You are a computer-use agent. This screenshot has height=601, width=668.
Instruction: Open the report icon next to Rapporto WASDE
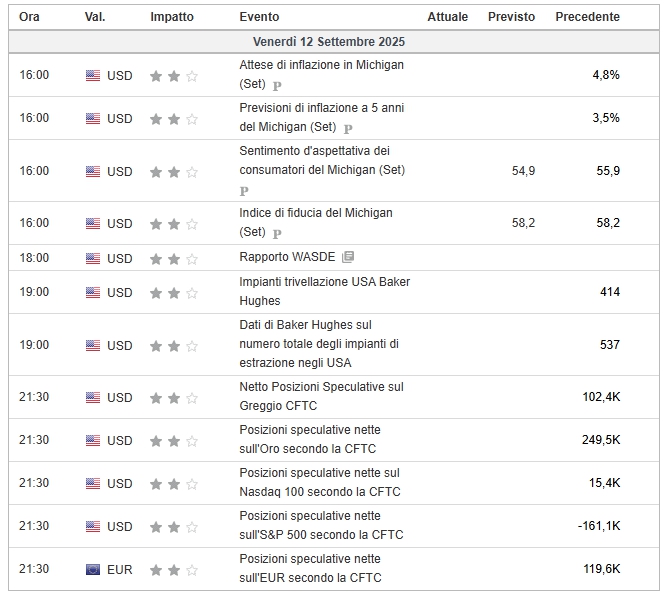pos(348,257)
